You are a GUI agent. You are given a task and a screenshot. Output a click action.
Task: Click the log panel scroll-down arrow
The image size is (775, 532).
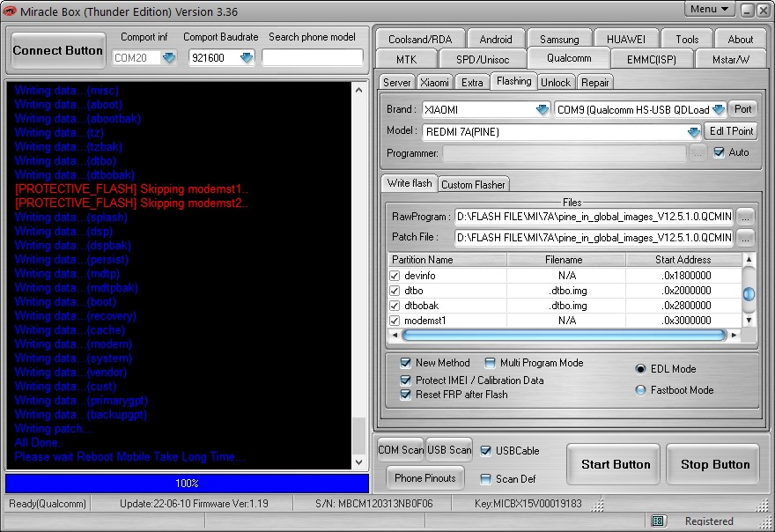click(358, 462)
